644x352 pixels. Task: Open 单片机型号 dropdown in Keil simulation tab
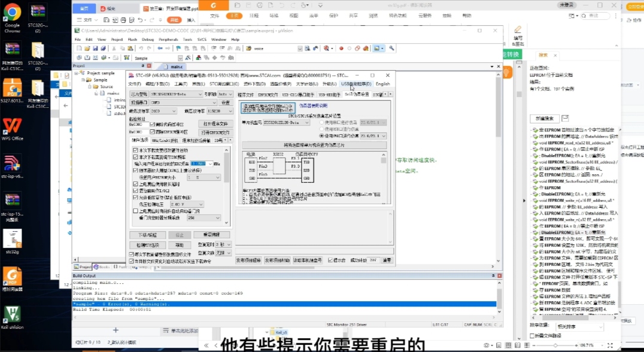[x=287, y=122]
